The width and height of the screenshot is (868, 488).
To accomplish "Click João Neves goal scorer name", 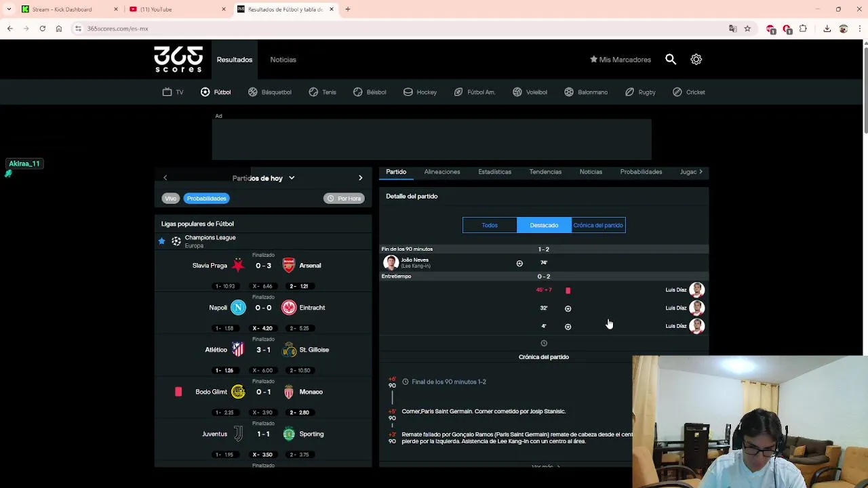I will pos(414,260).
